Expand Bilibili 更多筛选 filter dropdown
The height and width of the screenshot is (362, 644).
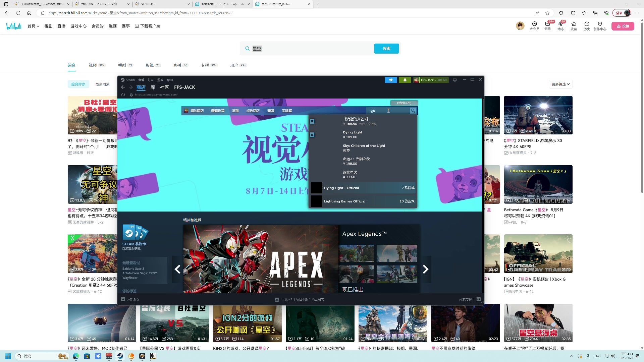561,84
